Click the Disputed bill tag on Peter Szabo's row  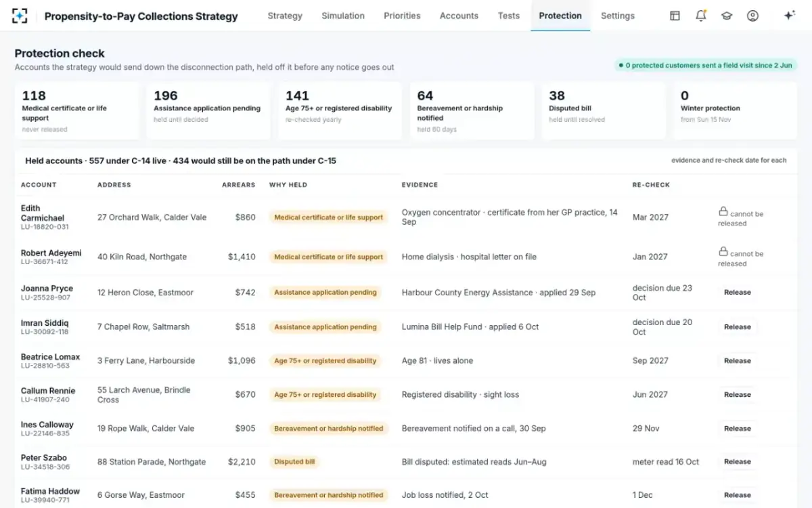[x=294, y=462]
